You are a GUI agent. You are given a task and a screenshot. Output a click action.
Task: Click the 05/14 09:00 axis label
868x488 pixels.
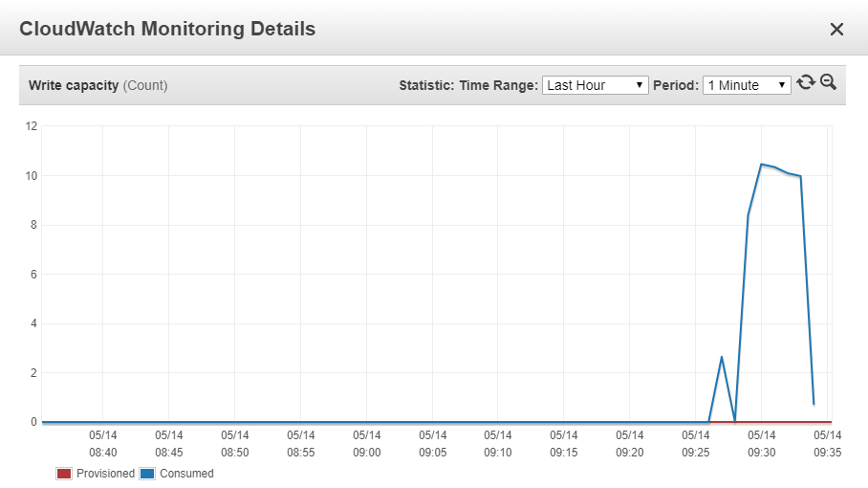367,444
